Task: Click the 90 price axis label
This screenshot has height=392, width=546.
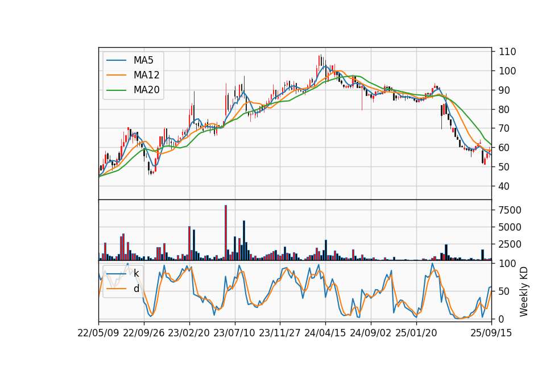Action: pos(504,90)
